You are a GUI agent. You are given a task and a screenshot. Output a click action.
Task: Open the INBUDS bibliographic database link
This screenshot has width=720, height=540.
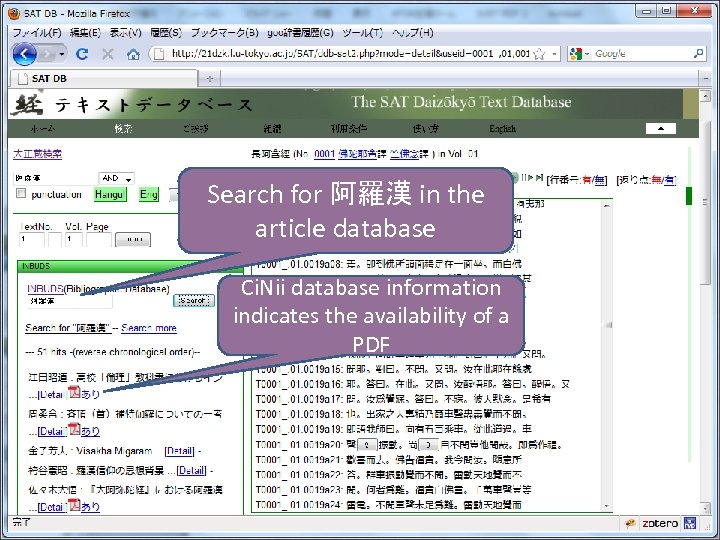[x=45, y=289]
